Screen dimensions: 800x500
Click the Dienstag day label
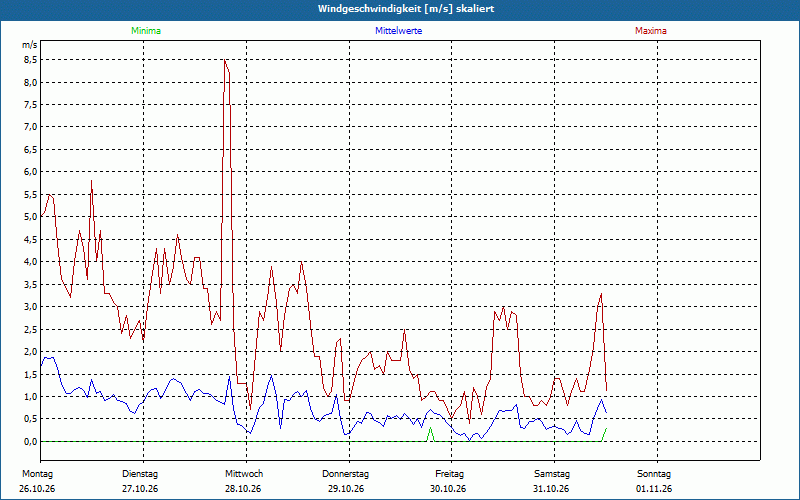coord(140,474)
